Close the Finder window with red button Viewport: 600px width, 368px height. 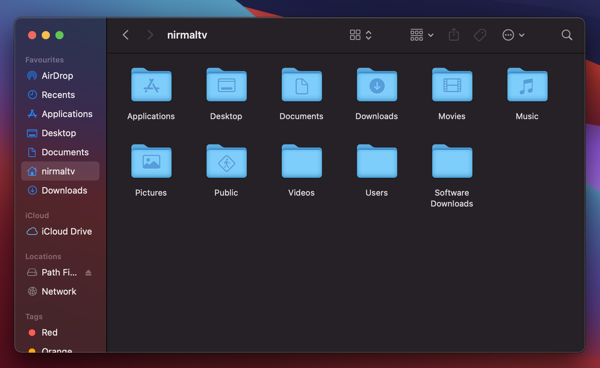point(32,35)
